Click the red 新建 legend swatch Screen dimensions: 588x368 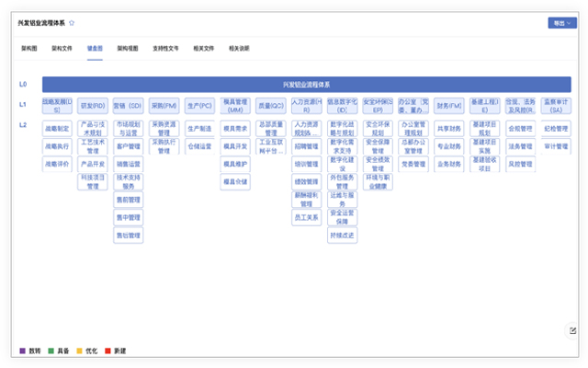107,351
